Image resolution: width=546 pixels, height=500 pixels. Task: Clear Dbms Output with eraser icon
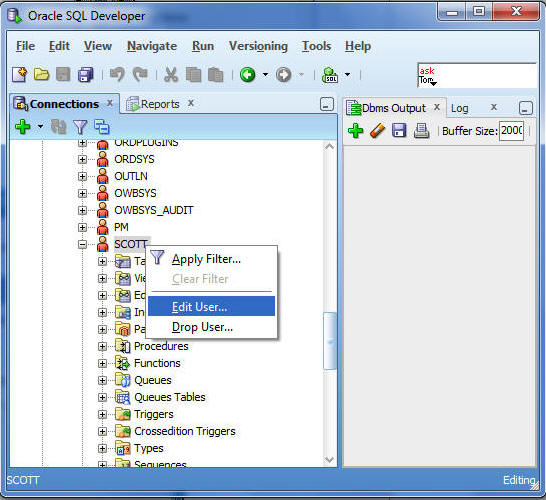coord(378,131)
